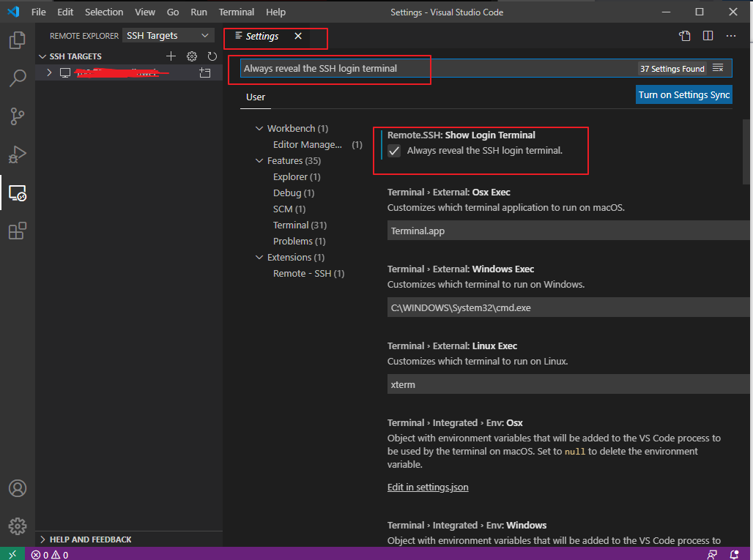The width and height of the screenshot is (753, 560).
Task: Open errors and warnings status item
Action: [50, 555]
